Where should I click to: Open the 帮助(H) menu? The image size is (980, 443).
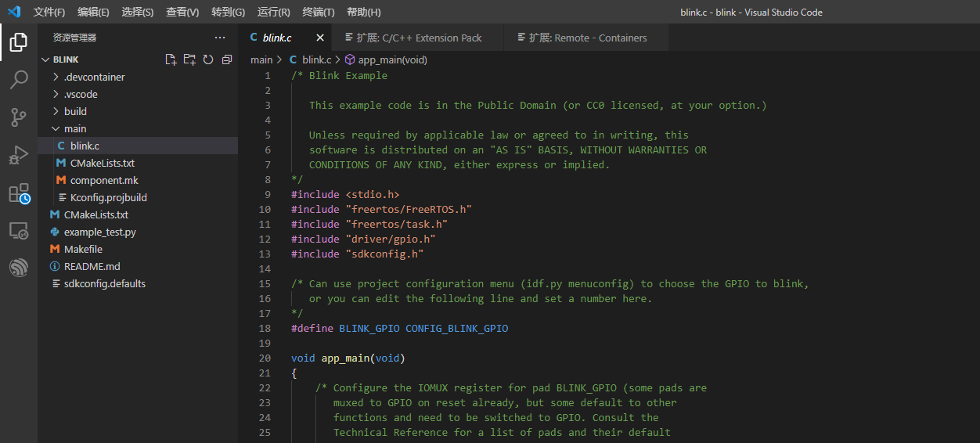pyautogui.click(x=364, y=12)
